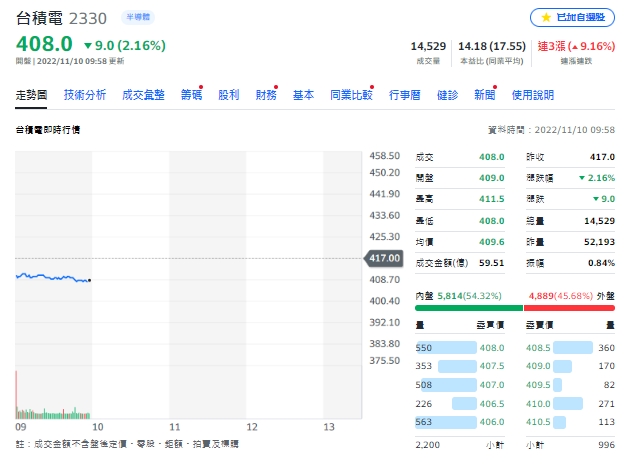Click the bid subtotal 2,200
Viewport: 631px width, 467px height.
click(x=427, y=445)
